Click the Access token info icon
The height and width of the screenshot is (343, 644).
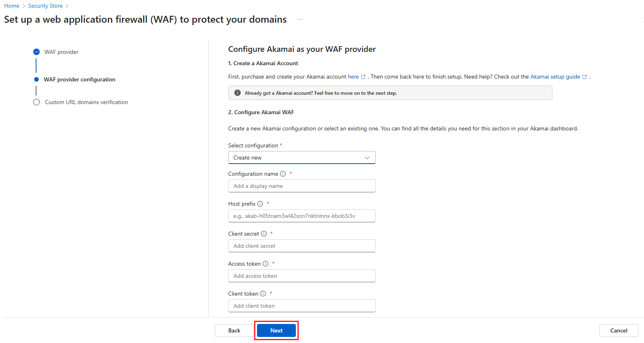tap(265, 264)
